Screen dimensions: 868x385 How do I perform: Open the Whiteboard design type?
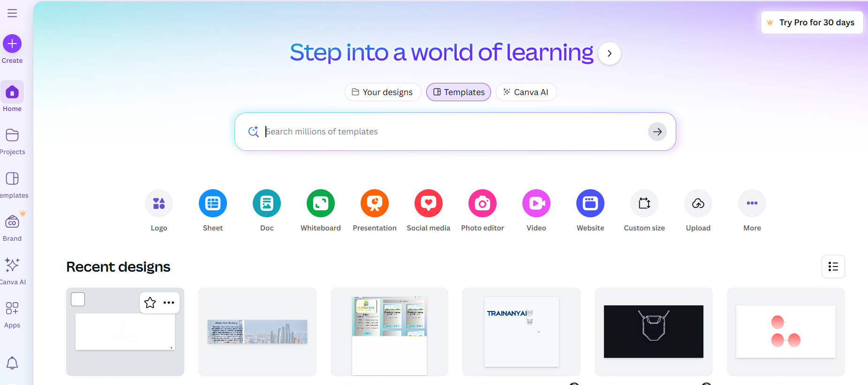tap(321, 203)
